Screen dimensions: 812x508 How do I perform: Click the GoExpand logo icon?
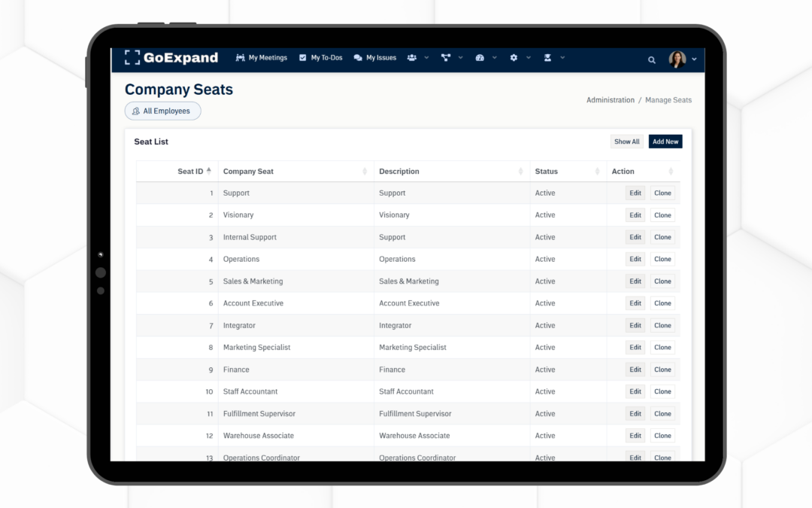tap(132, 57)
